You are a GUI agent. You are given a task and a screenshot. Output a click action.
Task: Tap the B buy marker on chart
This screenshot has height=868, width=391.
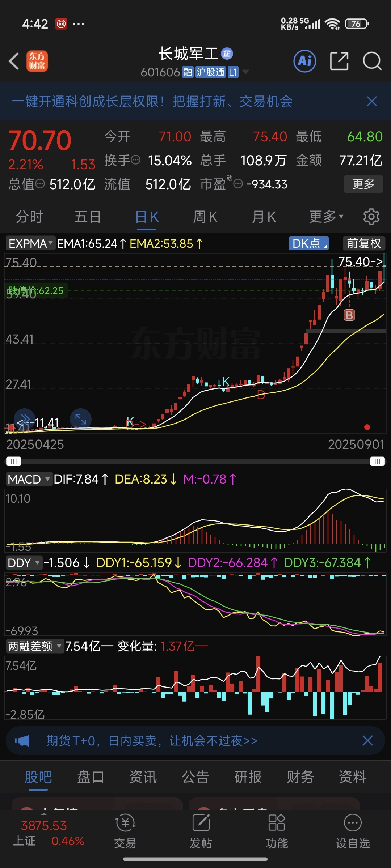tap(349, 315)
